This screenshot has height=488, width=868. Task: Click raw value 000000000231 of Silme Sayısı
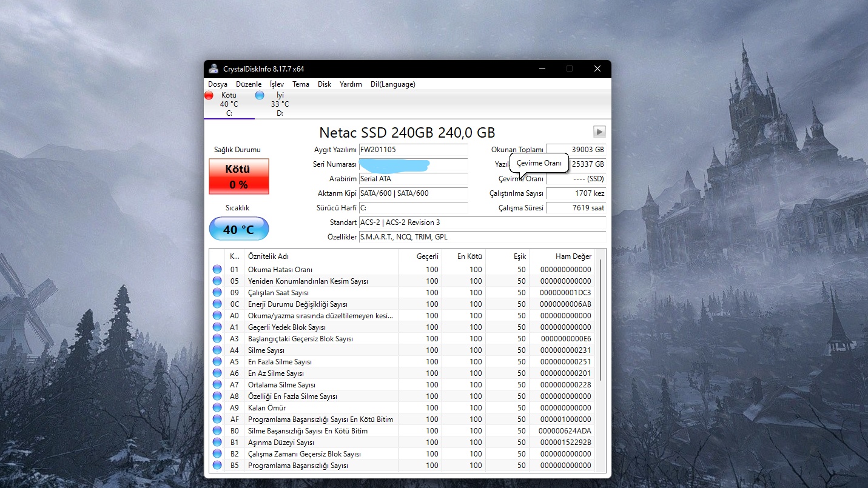565,350
